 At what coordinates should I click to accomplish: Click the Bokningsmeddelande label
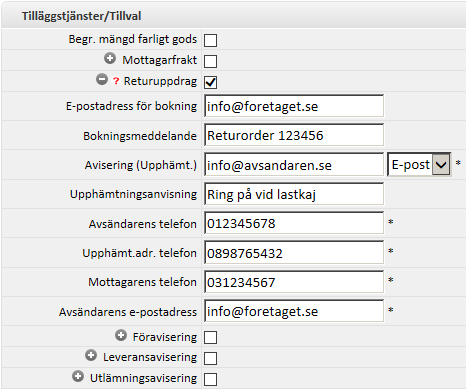click(140, 136)
